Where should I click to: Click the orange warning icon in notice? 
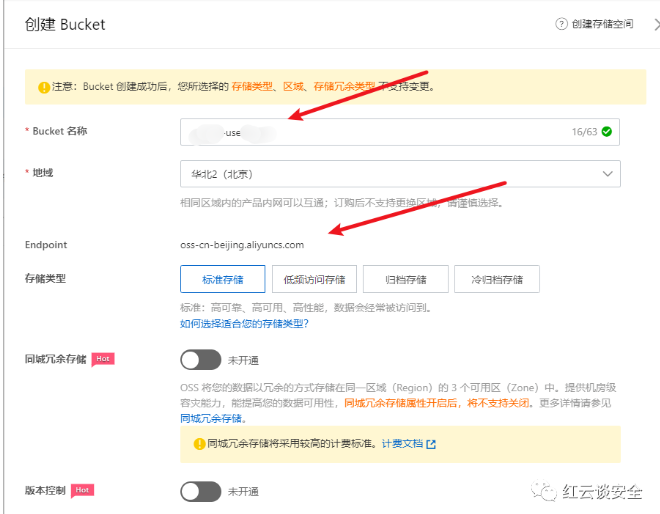coord(43,87)
